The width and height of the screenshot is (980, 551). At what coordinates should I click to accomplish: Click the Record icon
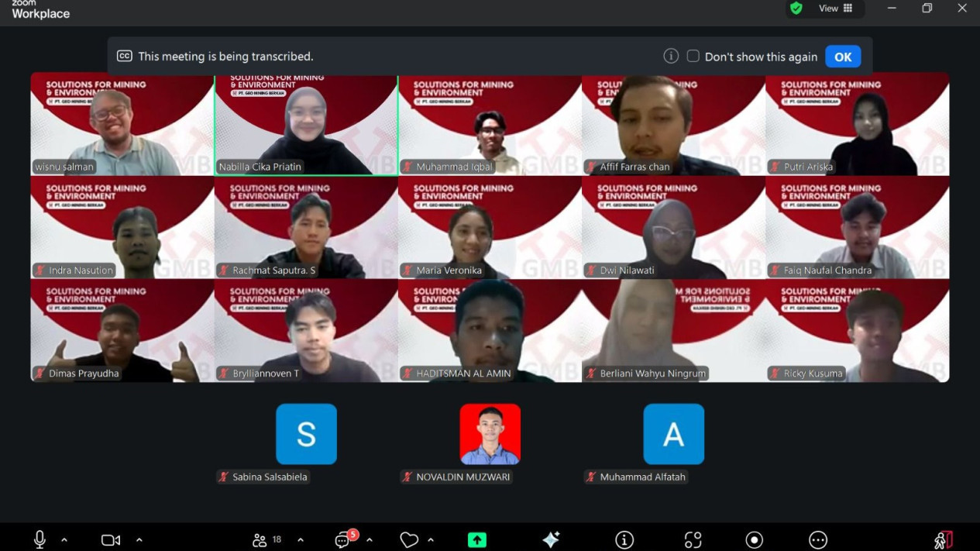(x=754, y=540)
